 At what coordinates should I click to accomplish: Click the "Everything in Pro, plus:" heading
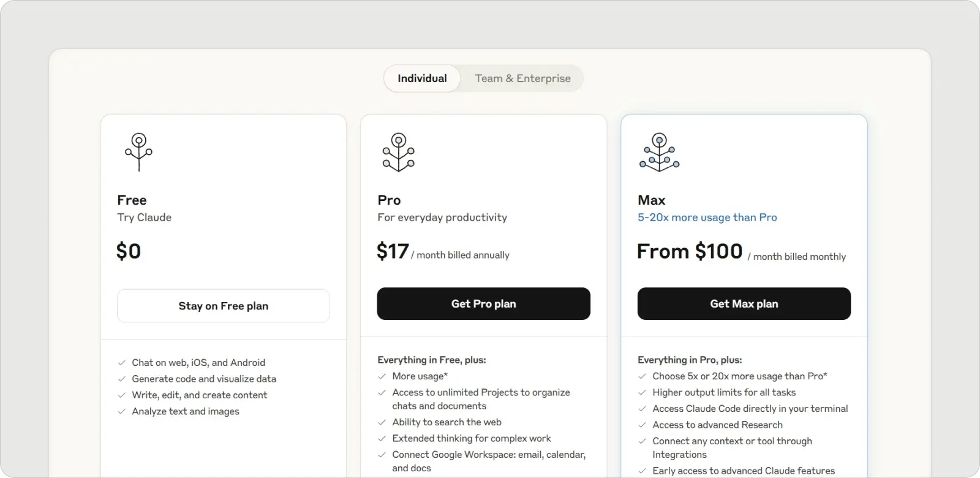pyautogui.click(x=690, y=360)
